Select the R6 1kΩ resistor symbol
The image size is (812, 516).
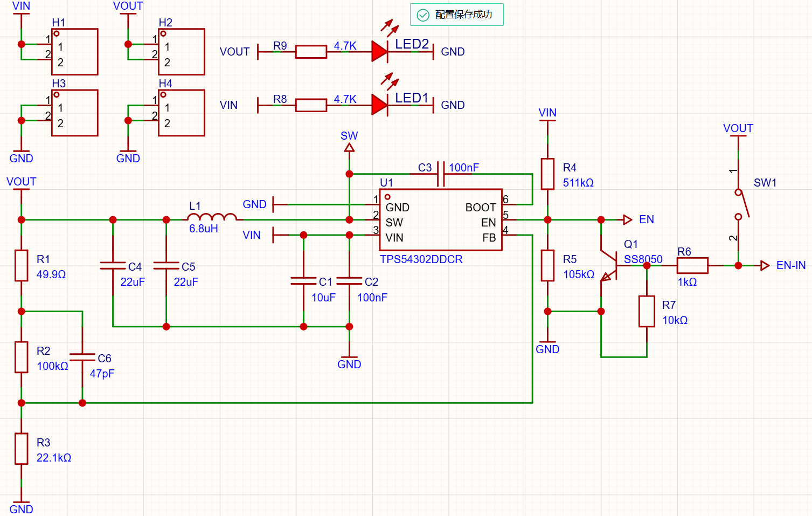pyautogui.click(x=692, y=265)
